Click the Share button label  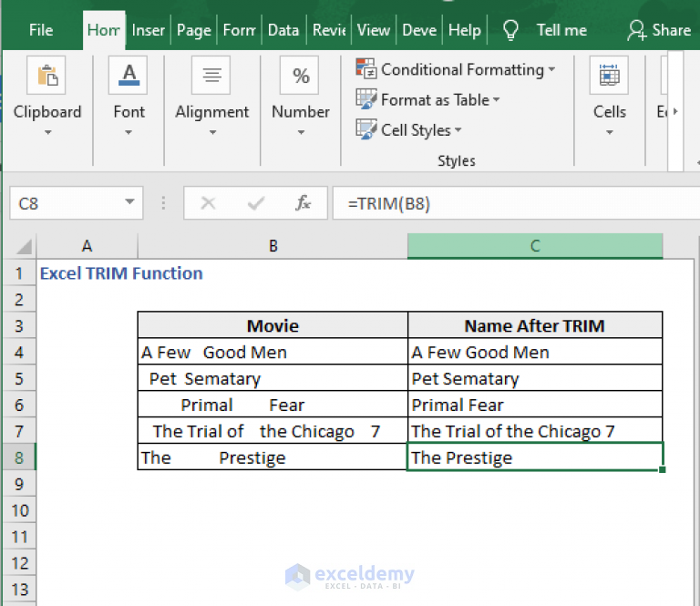point(672,30)
